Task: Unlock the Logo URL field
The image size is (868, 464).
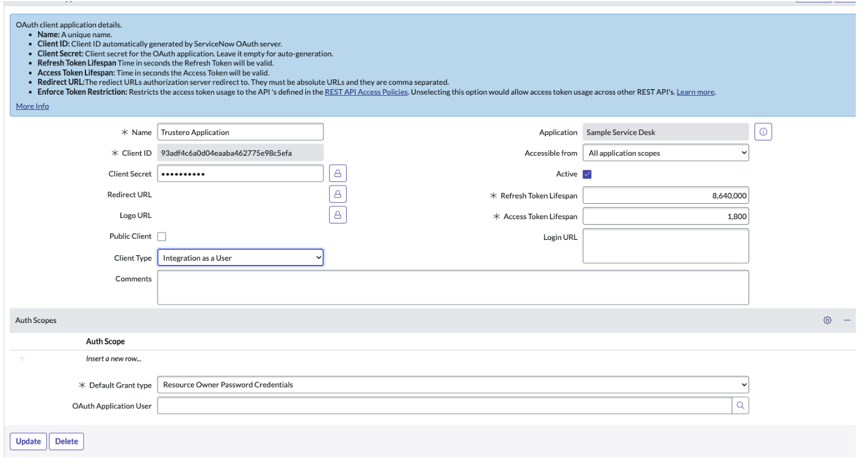Action: point(338,215)
